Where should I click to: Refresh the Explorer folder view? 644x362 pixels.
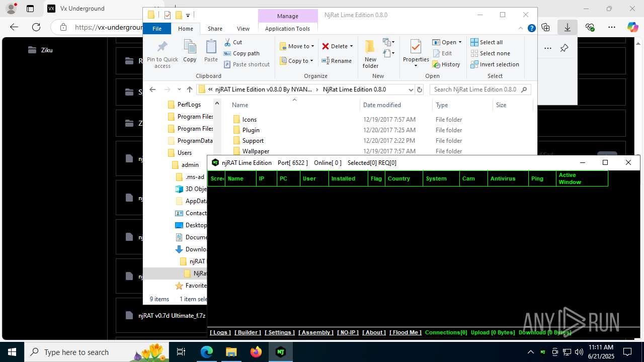point(420,89)
